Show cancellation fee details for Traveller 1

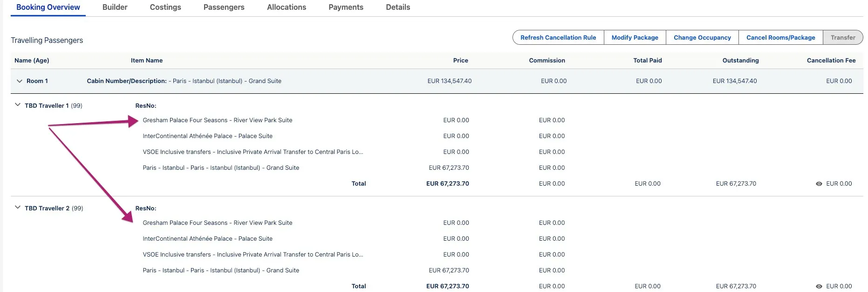[x=819, y=184]
